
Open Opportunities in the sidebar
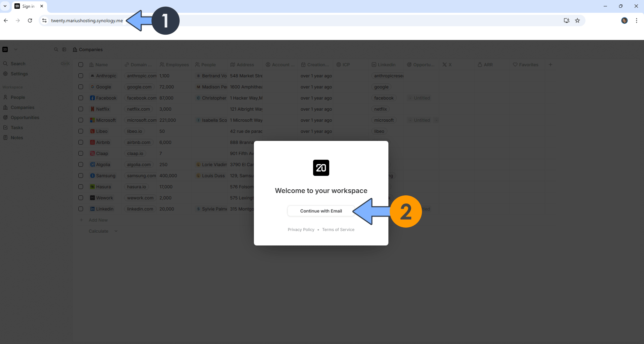click(x=25, y=117)
